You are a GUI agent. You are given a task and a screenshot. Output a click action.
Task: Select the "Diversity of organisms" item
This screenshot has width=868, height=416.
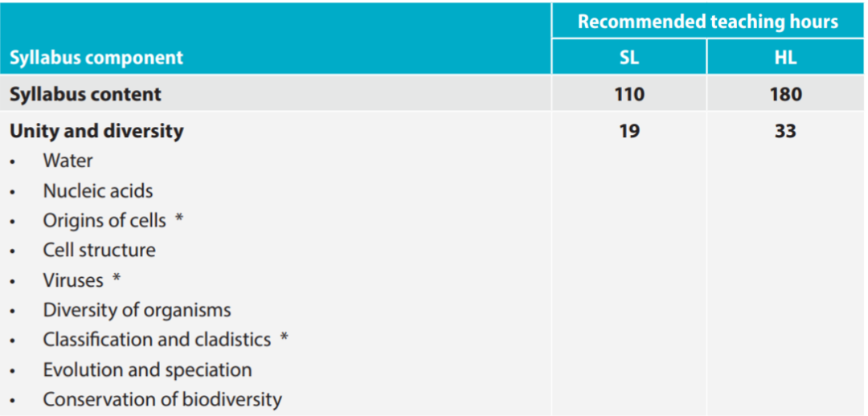tap(137, 310)
